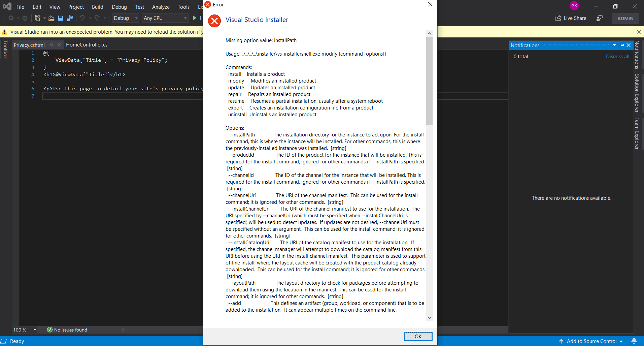Open the Redo history dropdown arrow
The height and width of the screenshot is (346, 644).
[105, 18]
